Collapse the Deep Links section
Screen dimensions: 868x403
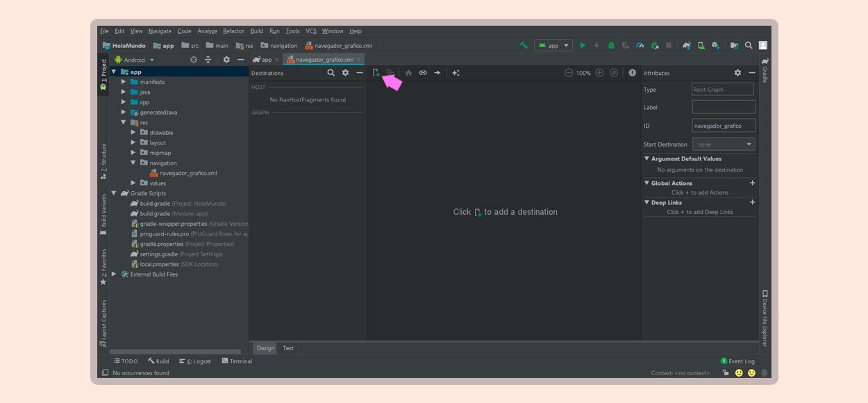[x=647, y=202]
